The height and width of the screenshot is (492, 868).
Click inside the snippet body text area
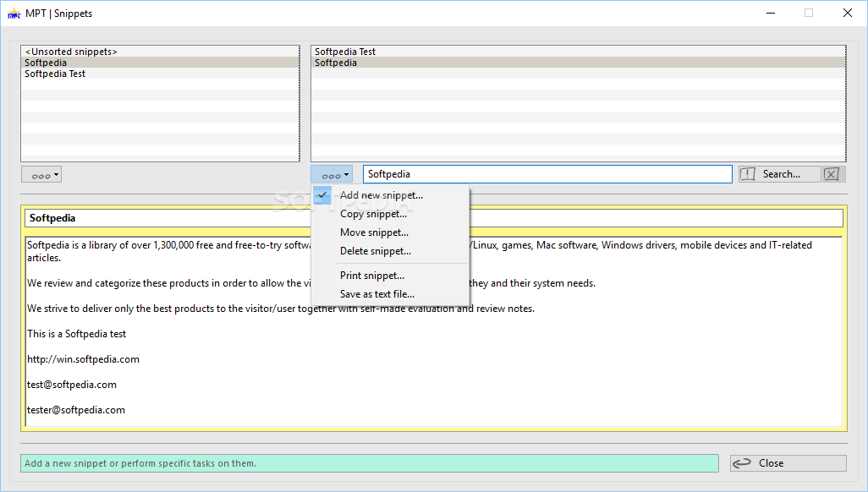click(x=434, y=331)
